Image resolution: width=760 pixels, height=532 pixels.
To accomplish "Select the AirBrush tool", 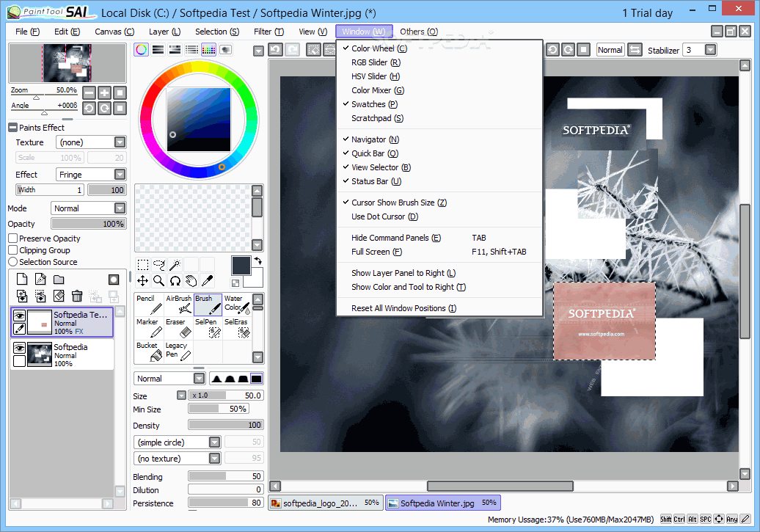I will tap(179, 305).
